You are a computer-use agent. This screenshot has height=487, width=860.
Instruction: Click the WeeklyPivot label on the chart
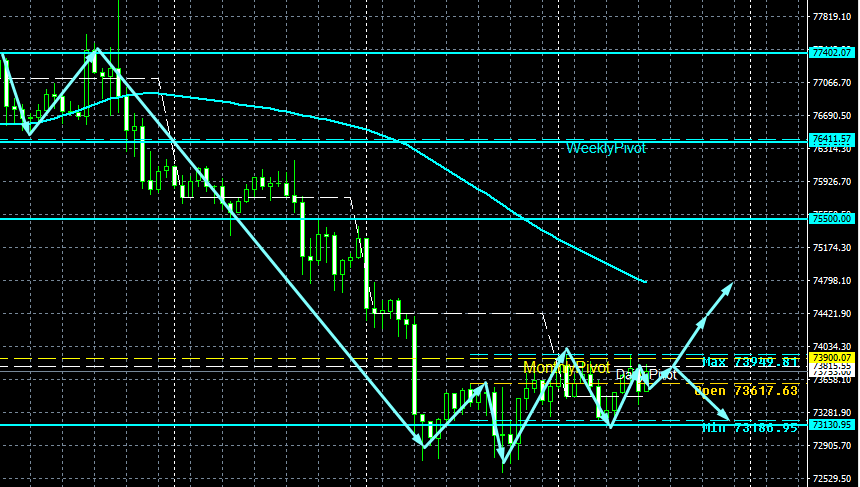[606, 148]
